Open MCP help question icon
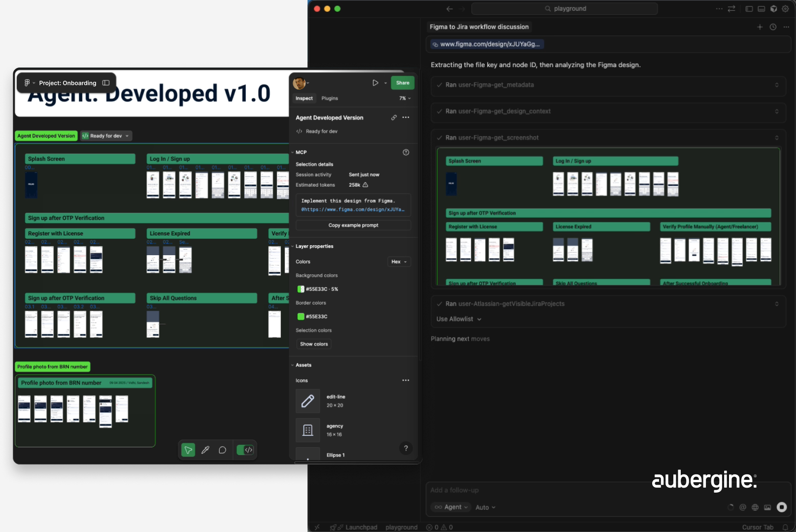The height and width of the screenshot is (532, 796). 406,152
